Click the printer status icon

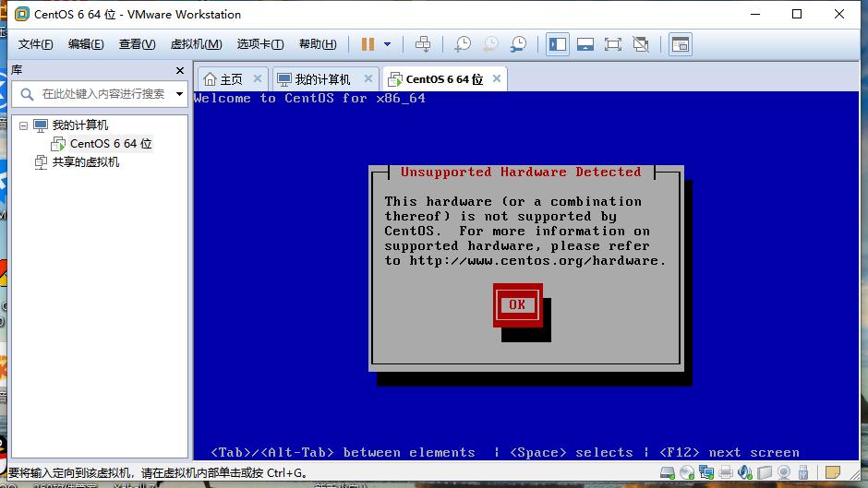(x=726, y=472)
